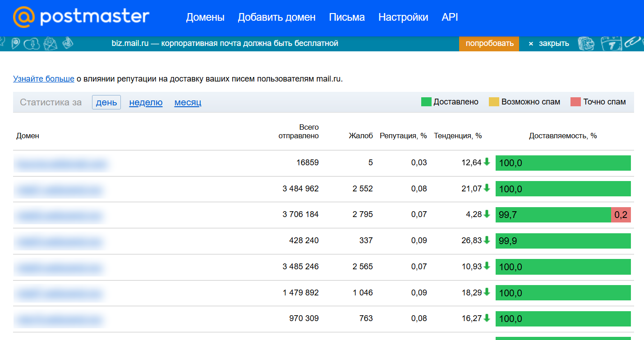Click the Домен column header
The height and width of the screenshot is (340, 644).
(x=28, y=136)
